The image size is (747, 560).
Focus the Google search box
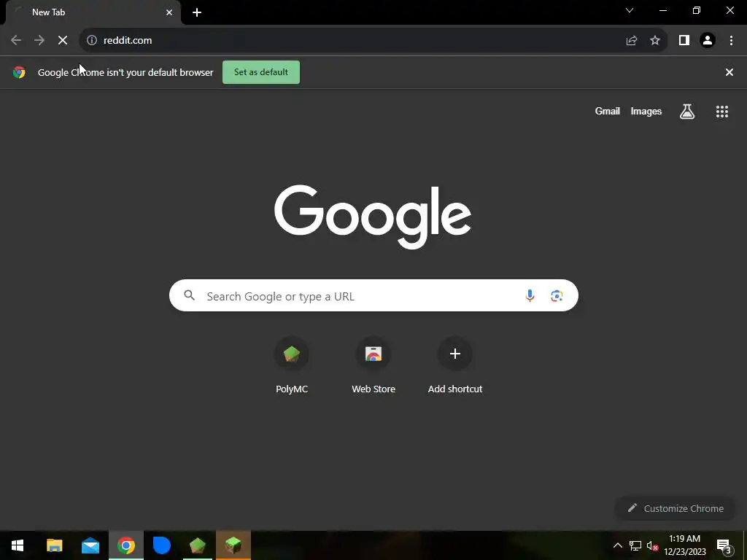(373, 296)
